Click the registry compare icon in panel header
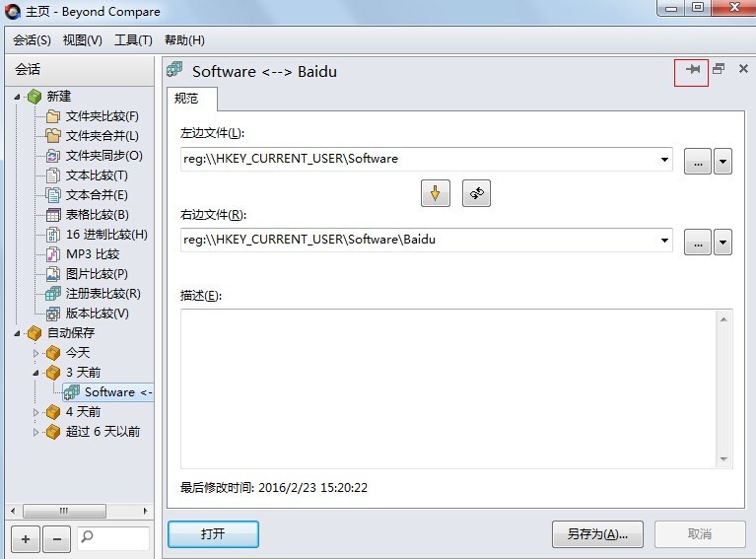This screenshot has width=756, height=559. tap(174, 70)
